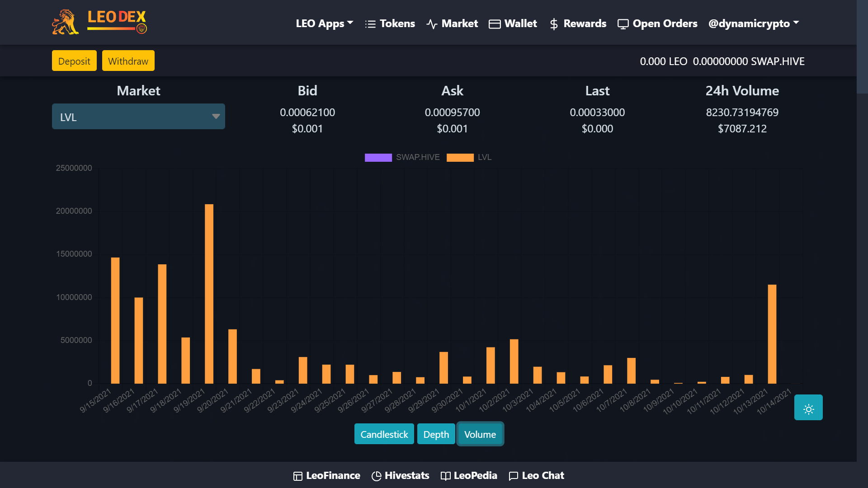Open the Hivestats footer link

(x=400, y=476)
